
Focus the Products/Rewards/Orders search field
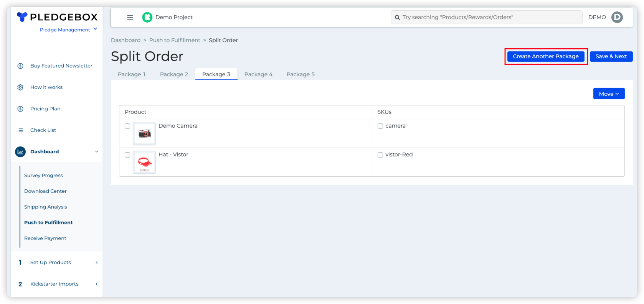487,17
